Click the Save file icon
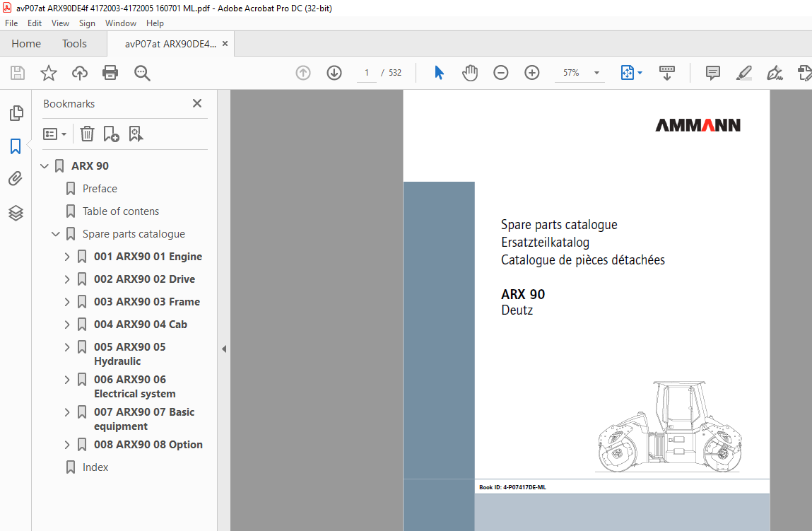Image resolution: width=812 pixels, height=531 pixels. click(x=18, y=73)
